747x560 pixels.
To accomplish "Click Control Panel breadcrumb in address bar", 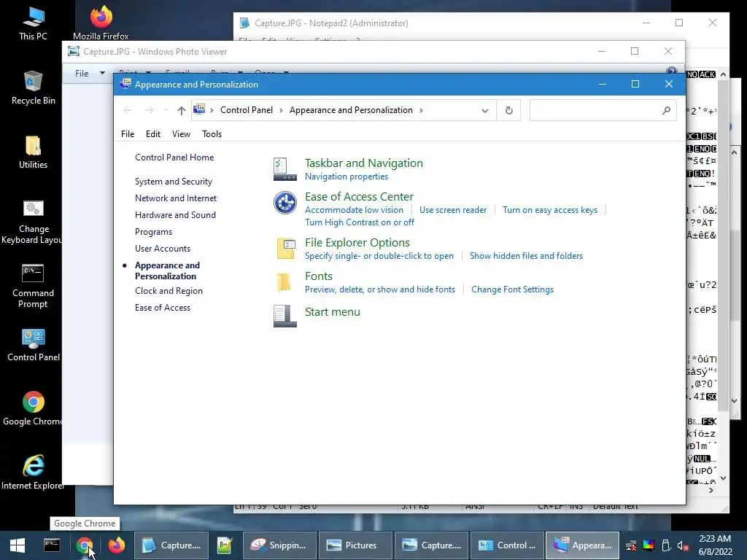I will [247, 110].
